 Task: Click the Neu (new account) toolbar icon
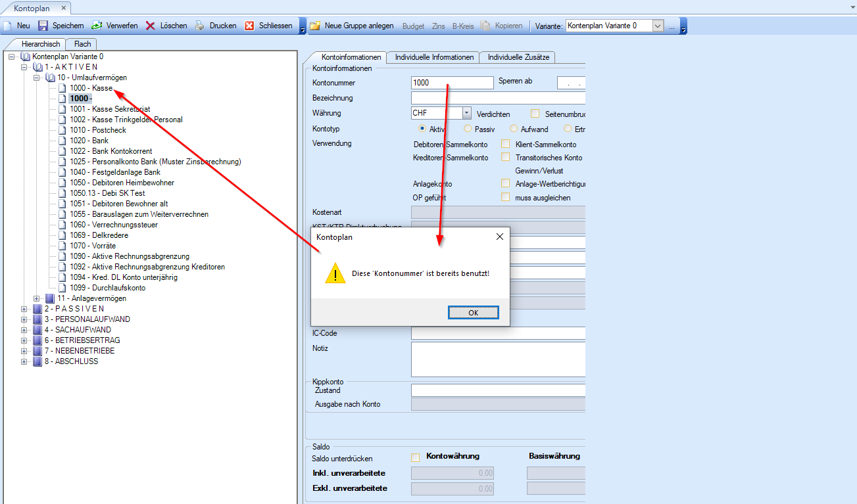8,26
